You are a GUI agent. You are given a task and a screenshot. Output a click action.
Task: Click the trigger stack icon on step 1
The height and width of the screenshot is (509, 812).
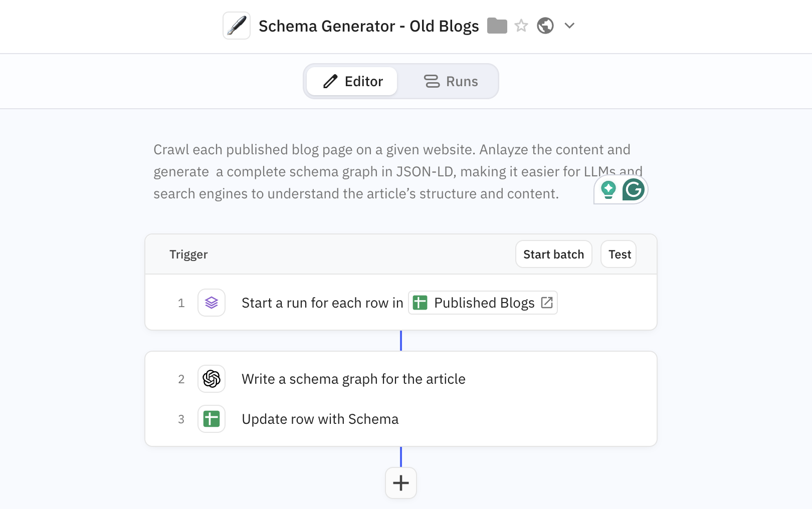coord(211,303)
